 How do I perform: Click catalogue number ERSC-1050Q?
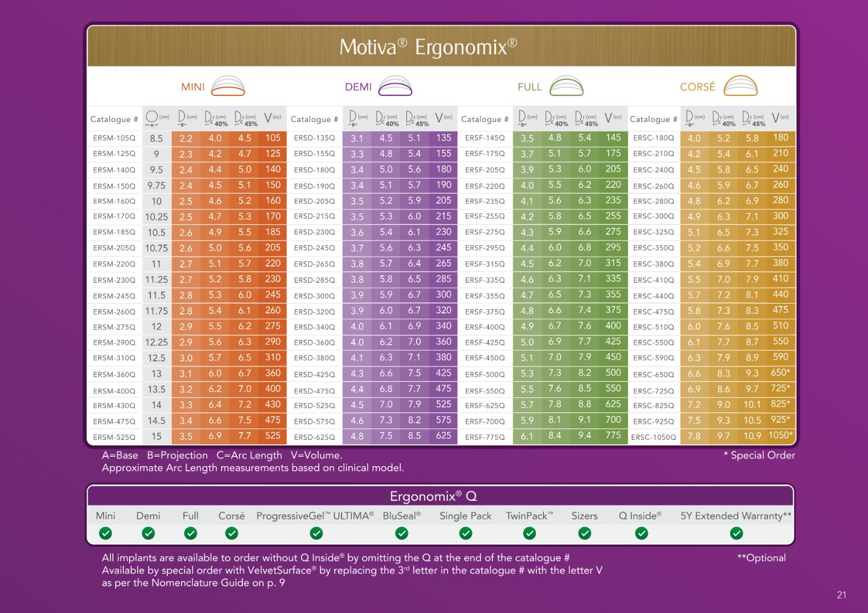point(653,437)
